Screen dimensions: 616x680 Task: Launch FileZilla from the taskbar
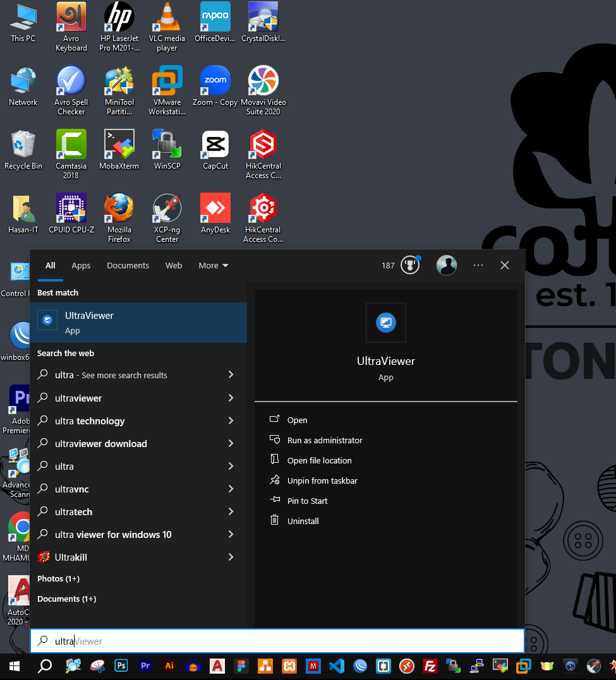(x=430, y=665)
